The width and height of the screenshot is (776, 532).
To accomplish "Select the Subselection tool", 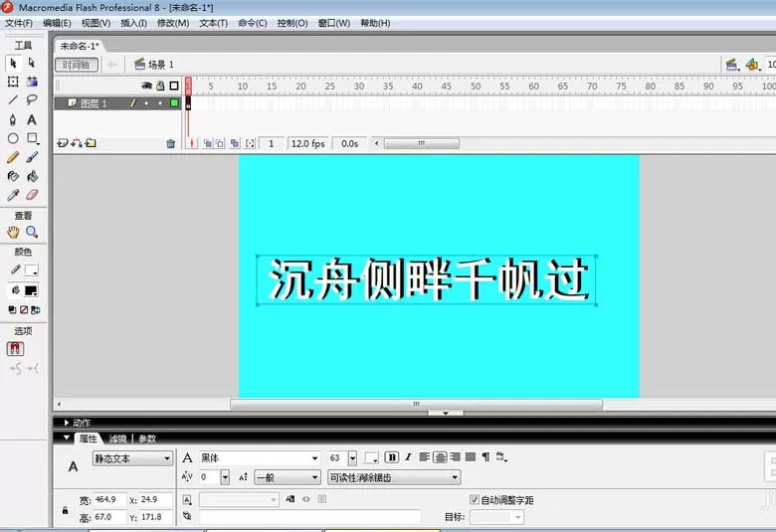I will pyautogui.click(x=32, y=63).
